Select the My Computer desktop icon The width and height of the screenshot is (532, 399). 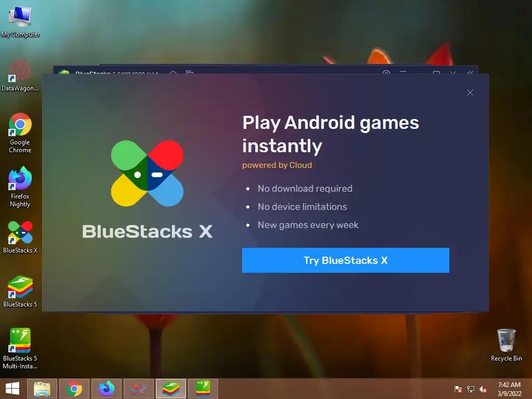tap(20, 22)
